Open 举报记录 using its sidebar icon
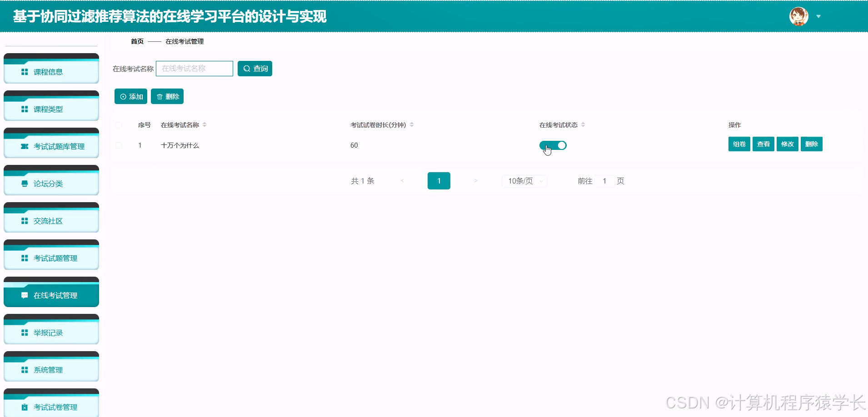 point(24,333)
